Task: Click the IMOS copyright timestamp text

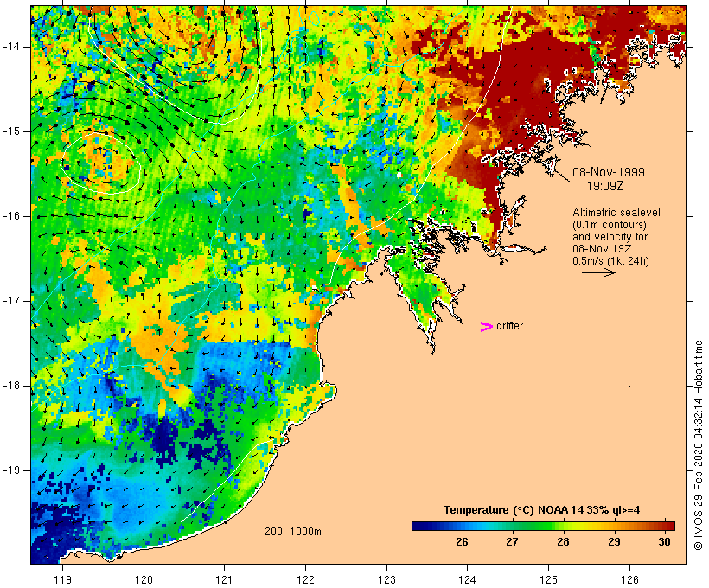Action: [x=699, y=445]
